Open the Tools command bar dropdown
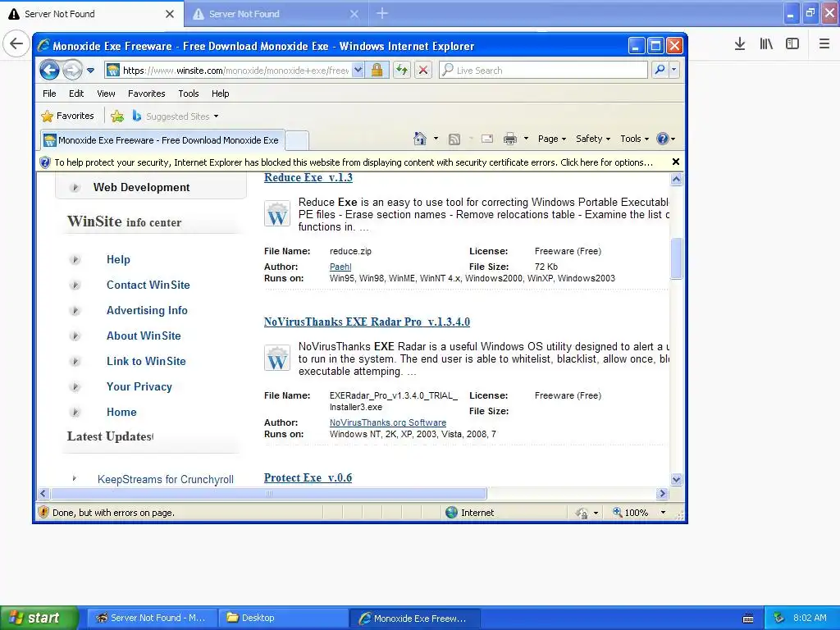This screenshot has width=840, height=630. point(634,139)
